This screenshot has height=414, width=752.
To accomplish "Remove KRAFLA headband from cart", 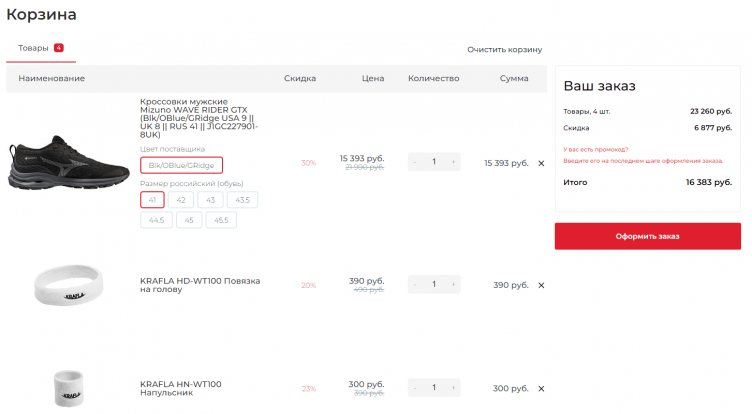I will [x=541, y=285].
